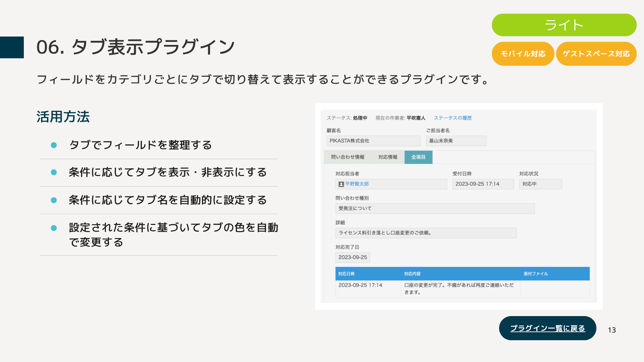Click the 対応内容 table column header

(x=412, y=274)
